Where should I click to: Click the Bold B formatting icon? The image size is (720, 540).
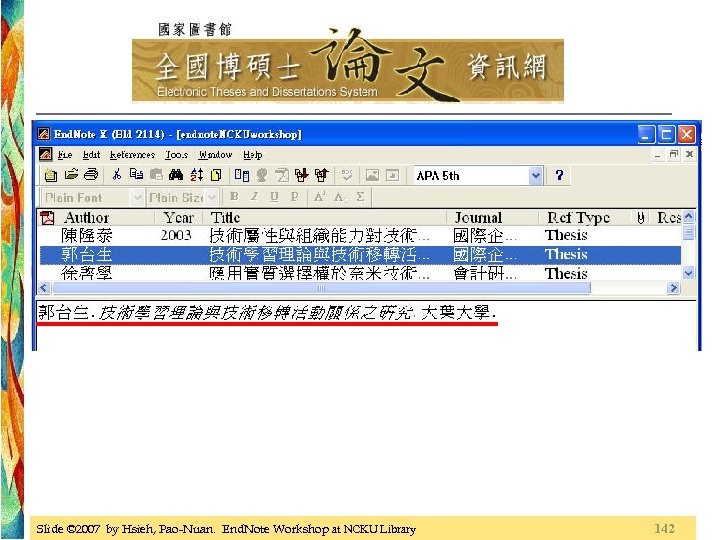[x=234, y=197]
